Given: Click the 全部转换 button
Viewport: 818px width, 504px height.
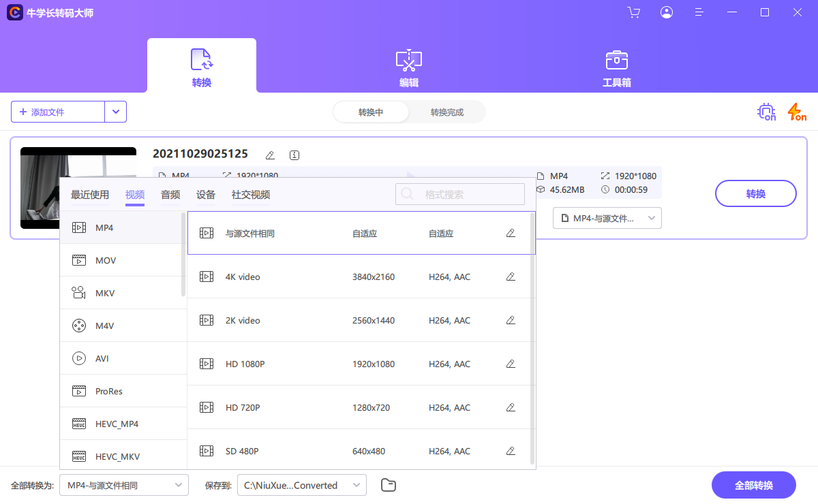Looking at the screenshot, I should [x=754, y=485].
